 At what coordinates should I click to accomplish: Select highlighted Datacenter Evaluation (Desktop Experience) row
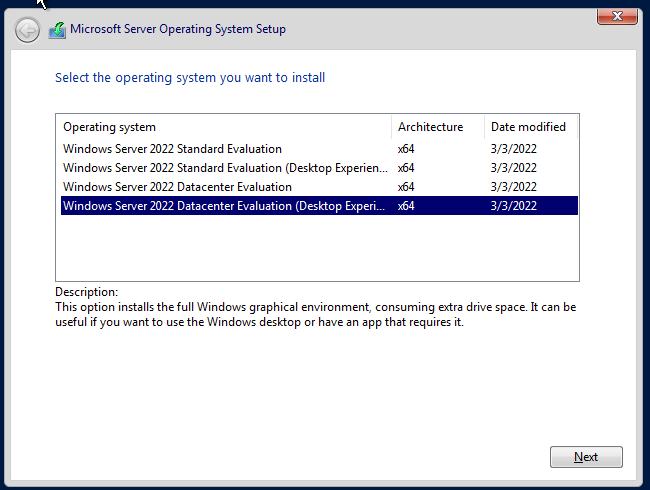[x=319, y=206]
